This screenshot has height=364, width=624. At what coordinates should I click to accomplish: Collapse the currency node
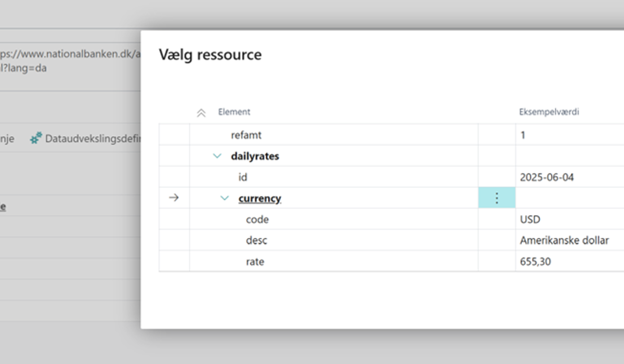[x=225, y=198]
